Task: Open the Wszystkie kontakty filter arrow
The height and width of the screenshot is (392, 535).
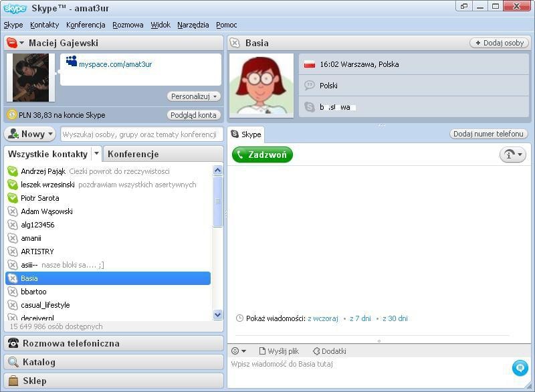Action: click(x=96, y=154)
